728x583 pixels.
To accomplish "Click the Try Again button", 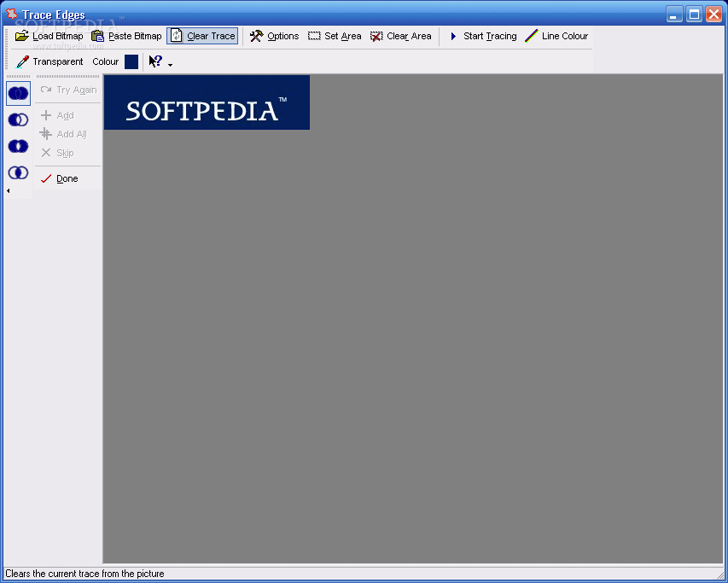I will click(x=68, y=90).
